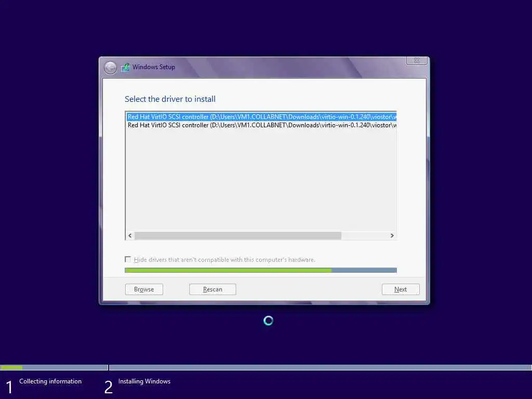This screenshot has width=532, height=399.
Task: Click the Windows Setup title icon
Action: [126, 67]
